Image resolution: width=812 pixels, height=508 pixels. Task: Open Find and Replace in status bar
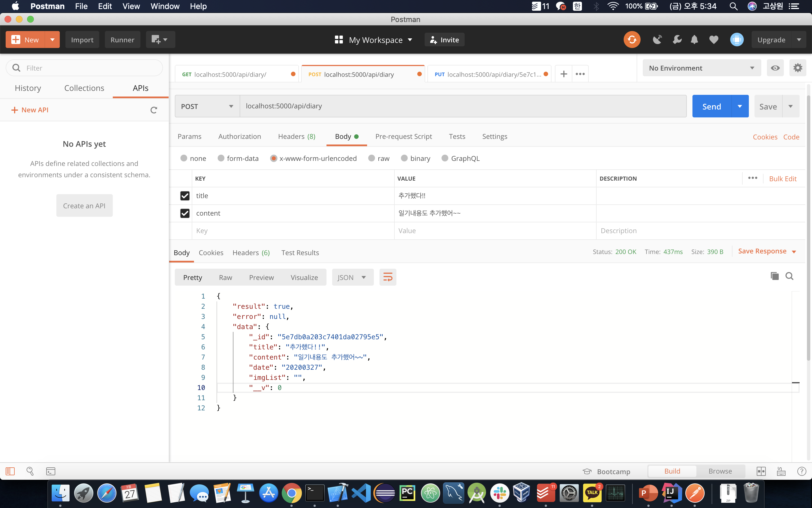[30, 471]
